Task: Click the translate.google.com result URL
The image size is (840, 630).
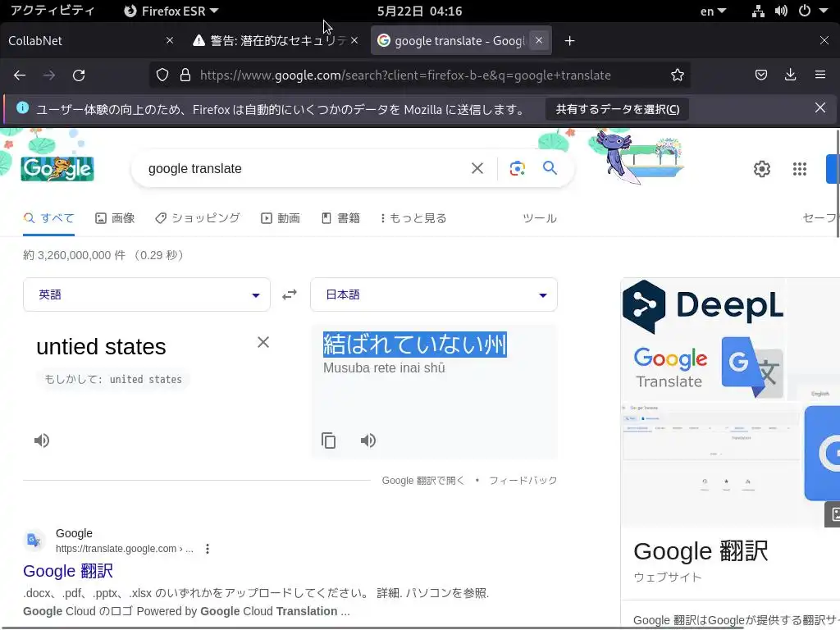Action: click(125, 549)
